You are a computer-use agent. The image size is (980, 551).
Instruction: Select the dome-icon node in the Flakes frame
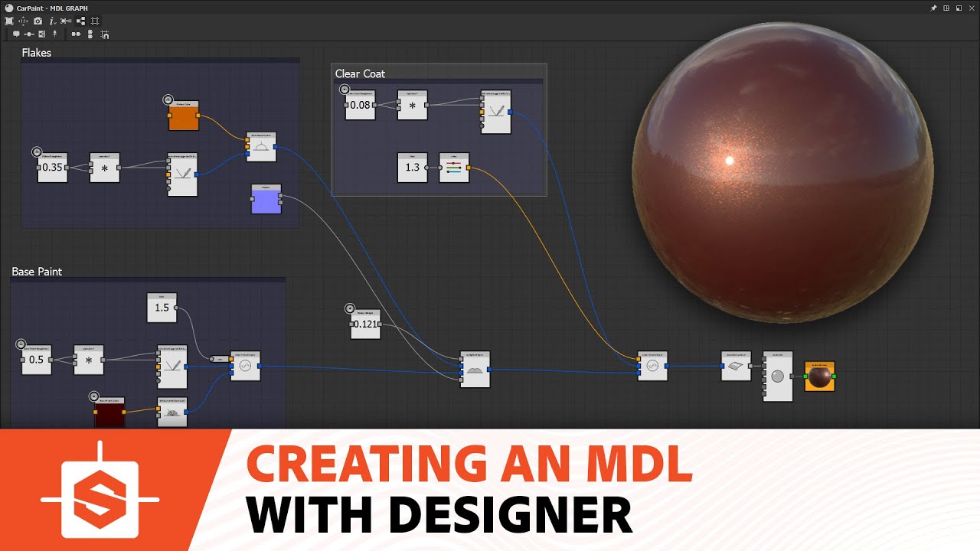262,147
